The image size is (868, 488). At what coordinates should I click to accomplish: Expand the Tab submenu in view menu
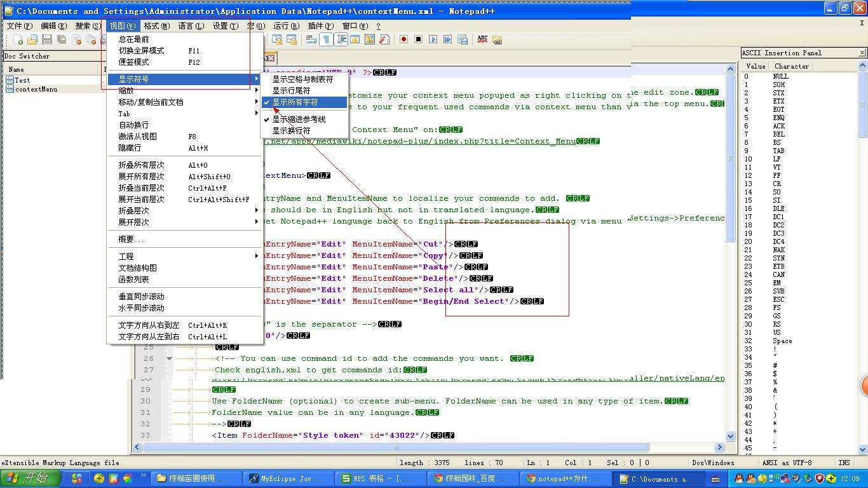(x=184, y=114)
